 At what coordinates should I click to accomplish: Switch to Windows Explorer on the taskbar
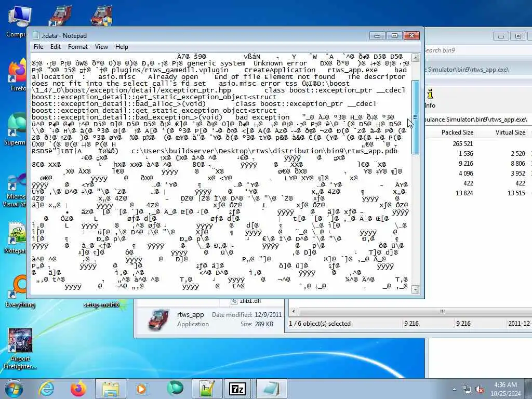[110, 389]
